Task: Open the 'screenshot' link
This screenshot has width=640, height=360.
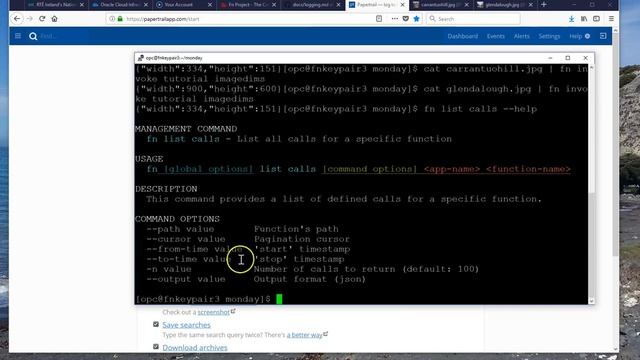Action: pos(213,312)
